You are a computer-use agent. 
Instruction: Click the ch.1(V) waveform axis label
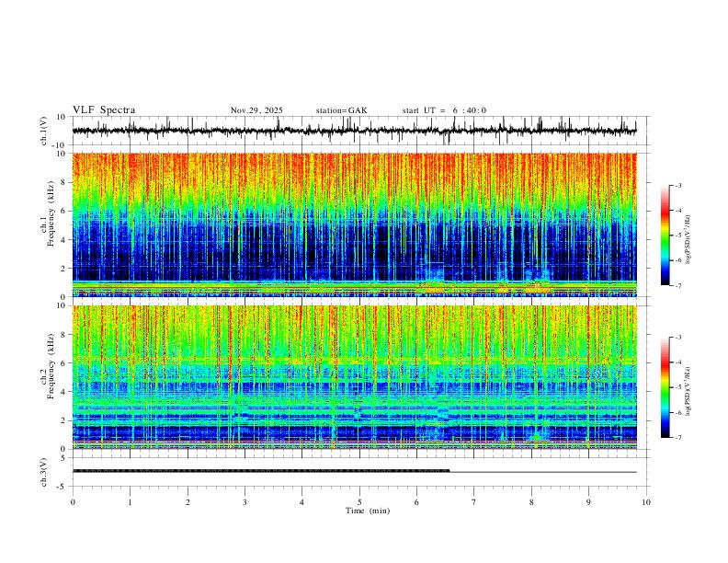click(x=44, y=131)
